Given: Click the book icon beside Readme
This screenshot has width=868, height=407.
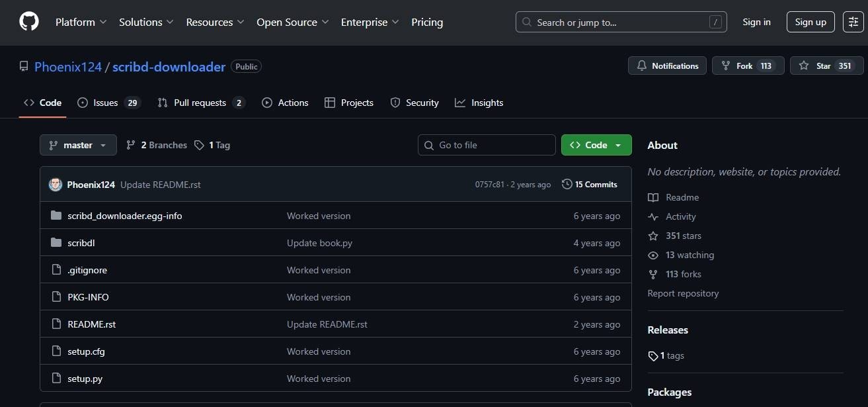Looking at the screenshot, I should 653,197.
